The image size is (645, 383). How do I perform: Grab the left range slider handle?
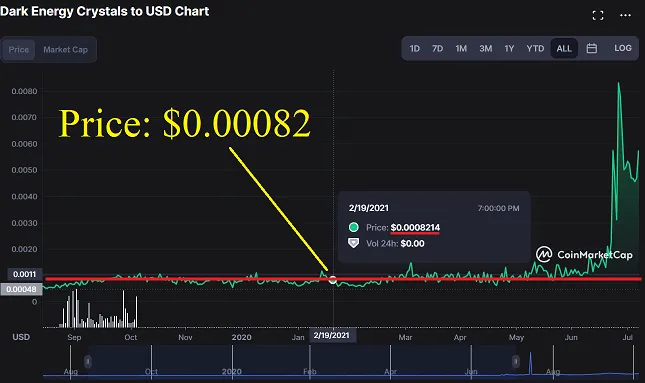pos(88,362)
